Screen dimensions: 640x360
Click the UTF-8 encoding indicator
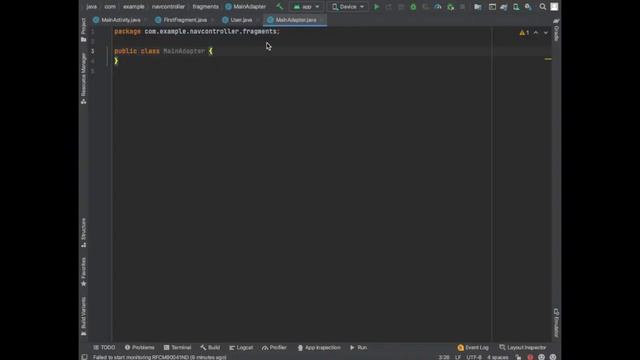click(474, 357)
